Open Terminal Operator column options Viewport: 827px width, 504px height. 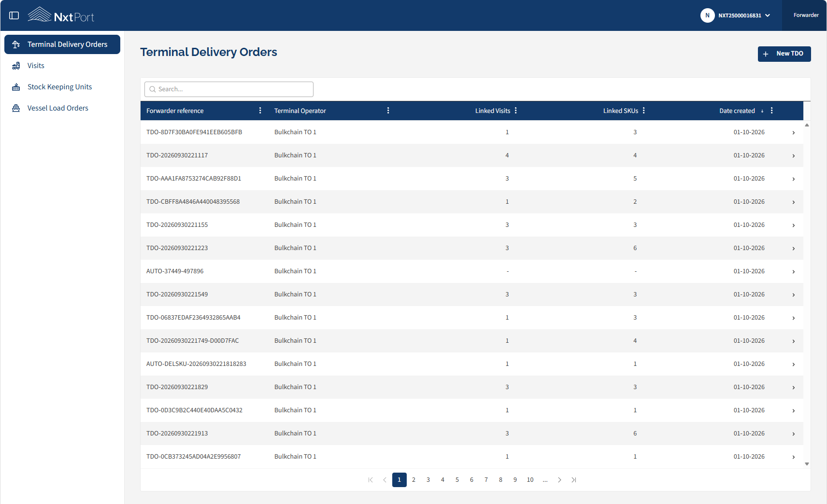pyautogui.click(x=388, y=111)
